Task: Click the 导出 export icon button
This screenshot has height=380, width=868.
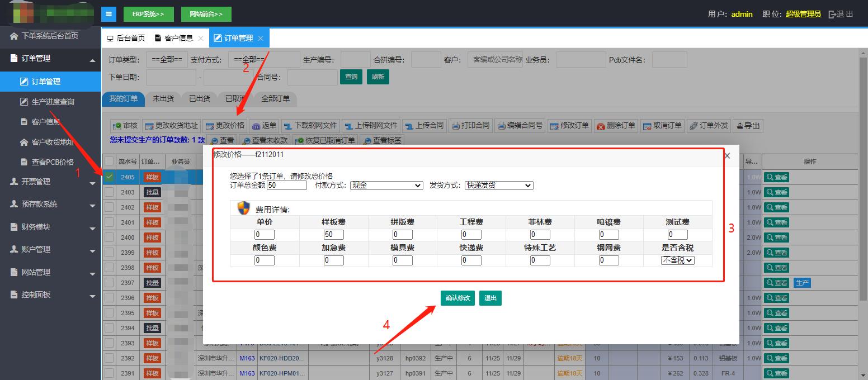Action: point(748,126)
